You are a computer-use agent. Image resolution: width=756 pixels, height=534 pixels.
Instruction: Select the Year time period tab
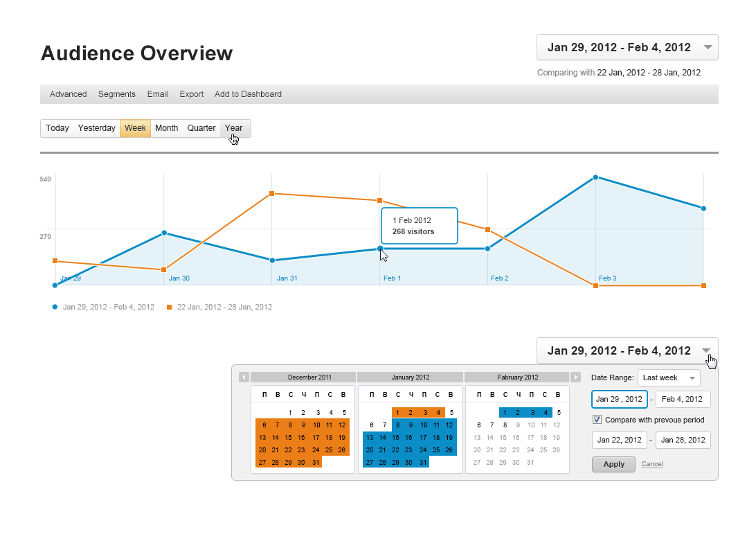pyautogui.click(x=234, y=128)
